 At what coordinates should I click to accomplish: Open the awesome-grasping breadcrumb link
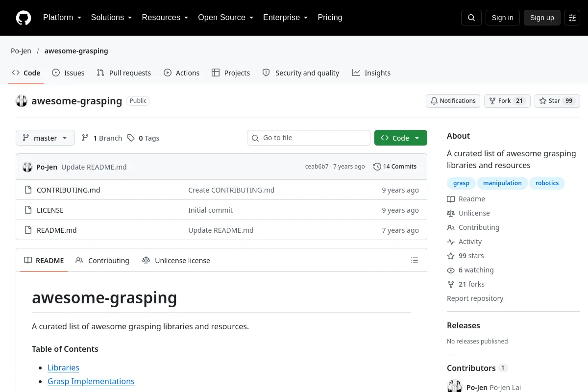(x=76, y=51)
